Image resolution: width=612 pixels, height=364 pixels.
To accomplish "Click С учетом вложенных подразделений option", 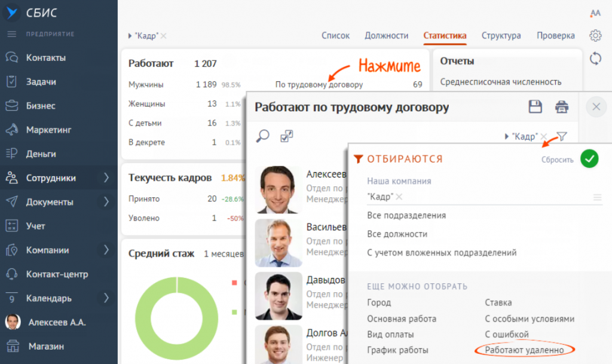I will tap(442, 253).
